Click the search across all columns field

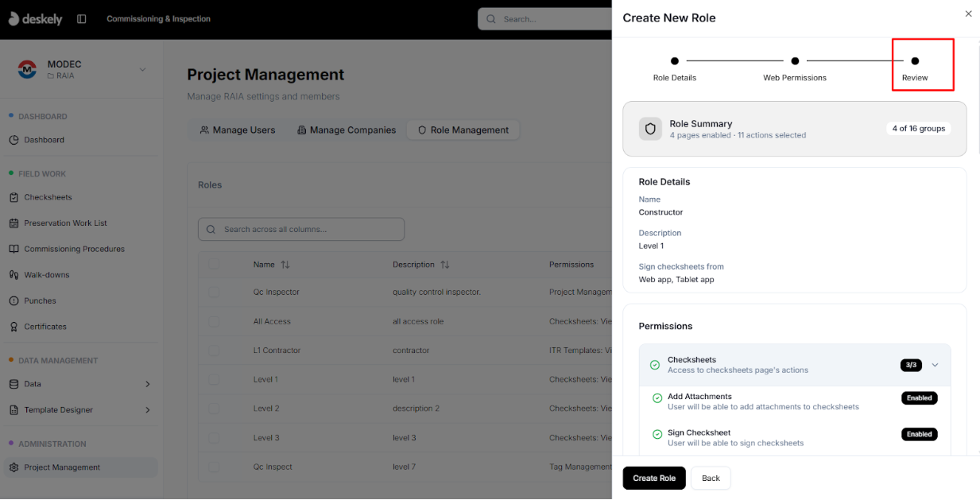[300, 229]
